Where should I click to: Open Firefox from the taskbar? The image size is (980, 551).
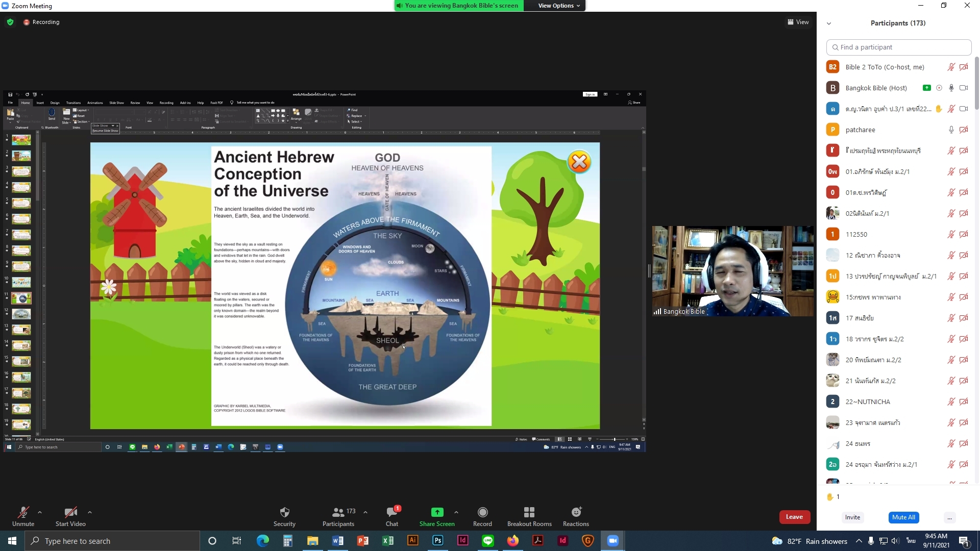(x=513, y=541)
